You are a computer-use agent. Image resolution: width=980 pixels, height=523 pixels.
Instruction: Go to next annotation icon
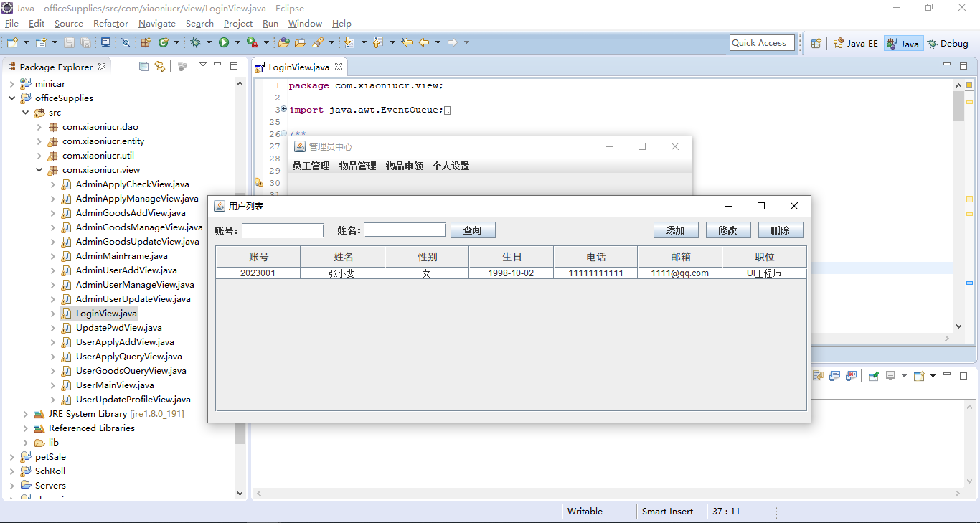click(x=349, y=42)
